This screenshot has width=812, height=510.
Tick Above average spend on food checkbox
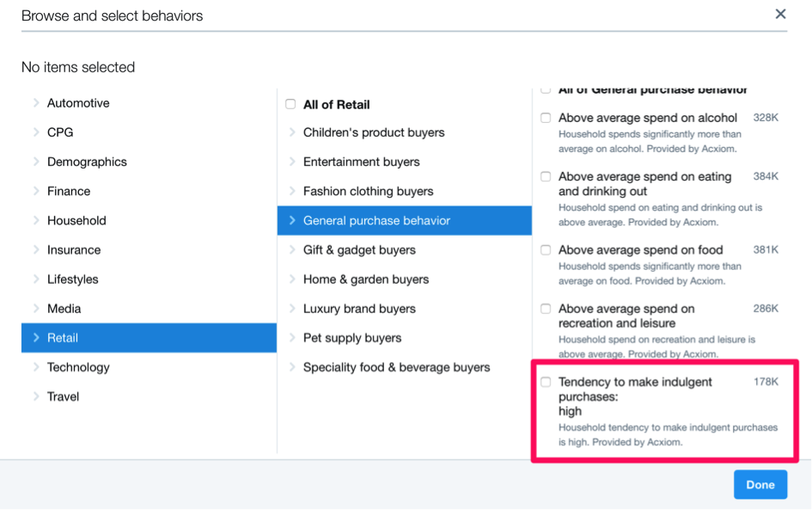546,250
